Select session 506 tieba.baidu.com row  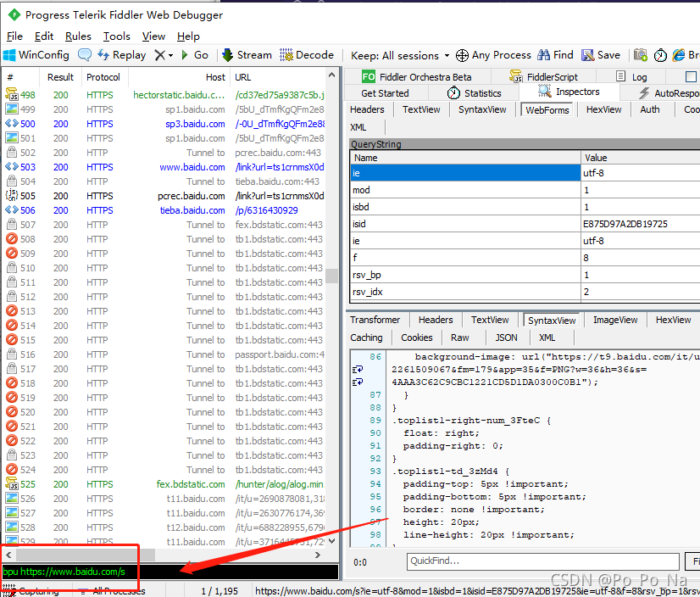(x=165, y=210)
